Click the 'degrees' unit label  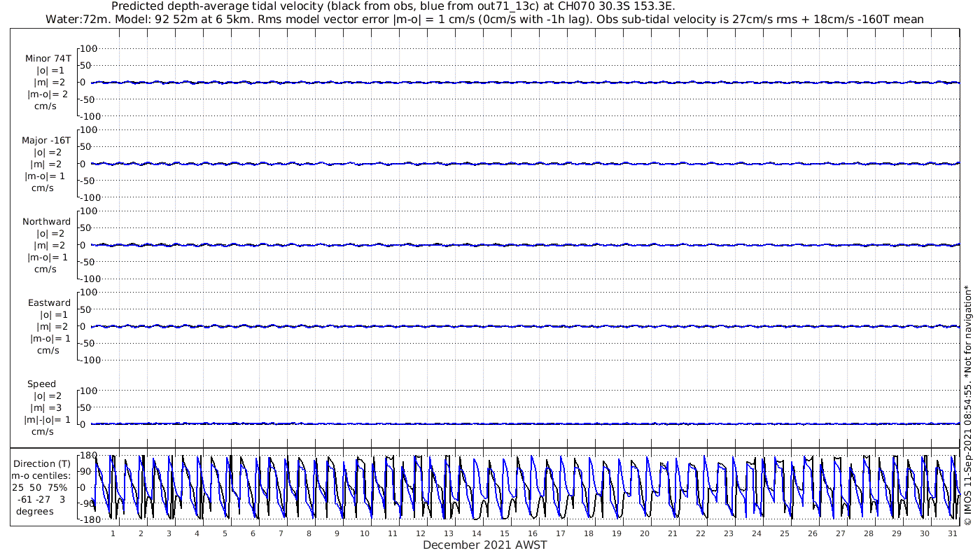click(x=35, y=512)
